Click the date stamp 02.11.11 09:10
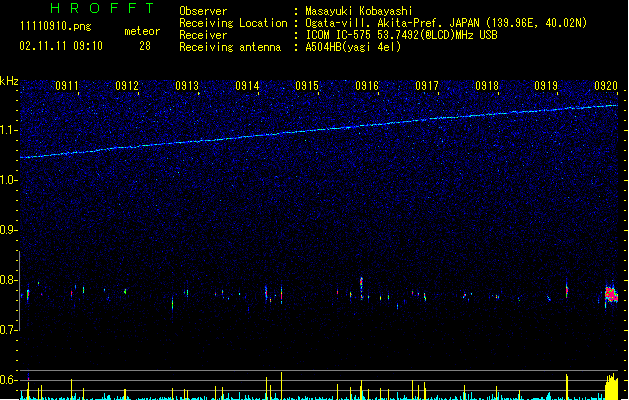 click(61, 46)
